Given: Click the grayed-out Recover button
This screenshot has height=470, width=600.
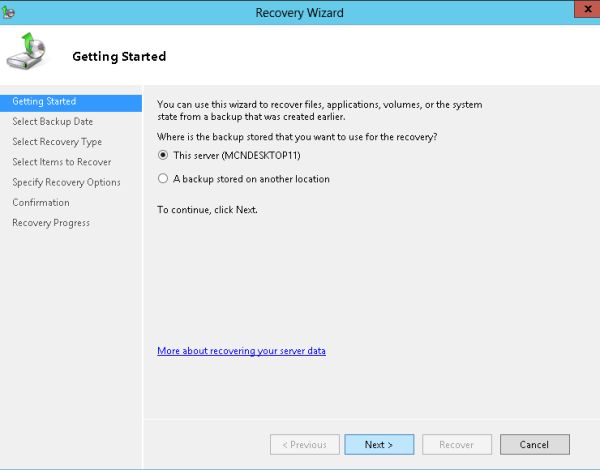Looking at the screenshot, I should [457, 444].
